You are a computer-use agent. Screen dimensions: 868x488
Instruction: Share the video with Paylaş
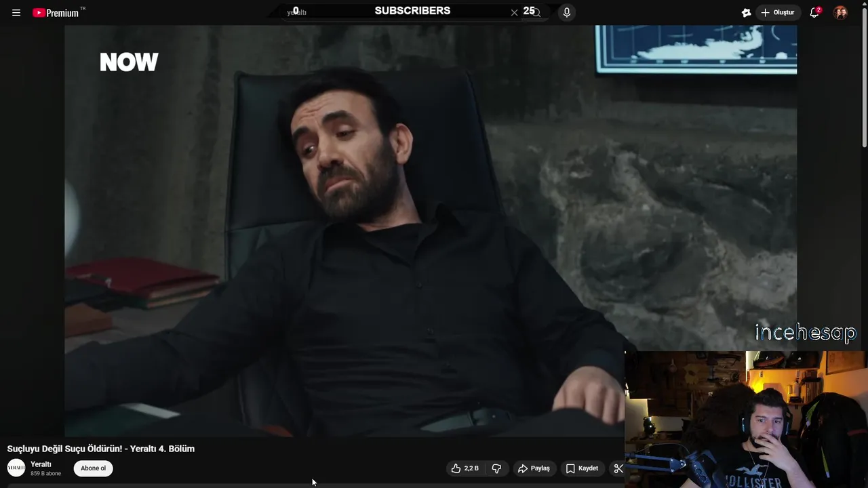534,468
